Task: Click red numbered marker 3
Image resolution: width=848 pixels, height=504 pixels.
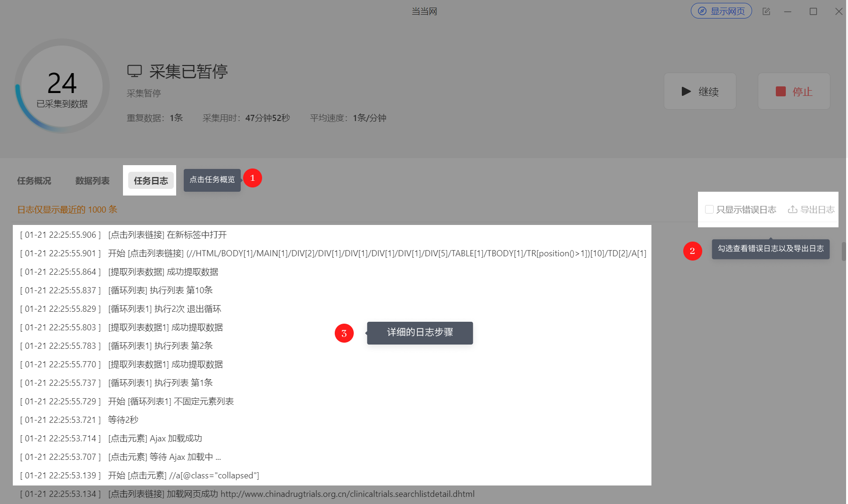Action: pyautogui.click(x=344, y=333)
